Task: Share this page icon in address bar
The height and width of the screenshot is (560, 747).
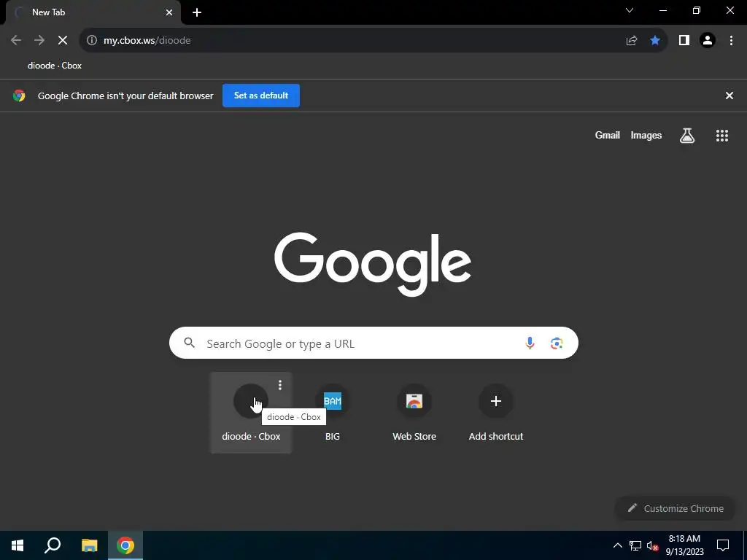Action: click(632, 41)
